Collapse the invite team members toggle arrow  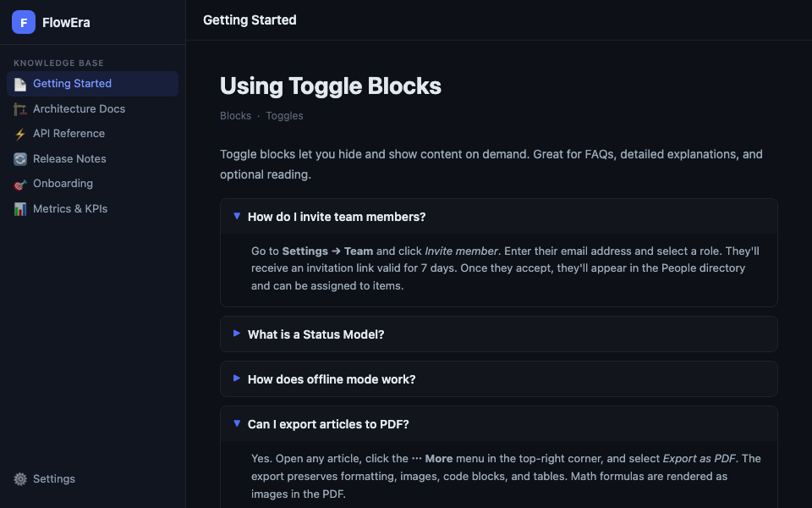coord(237,216)
